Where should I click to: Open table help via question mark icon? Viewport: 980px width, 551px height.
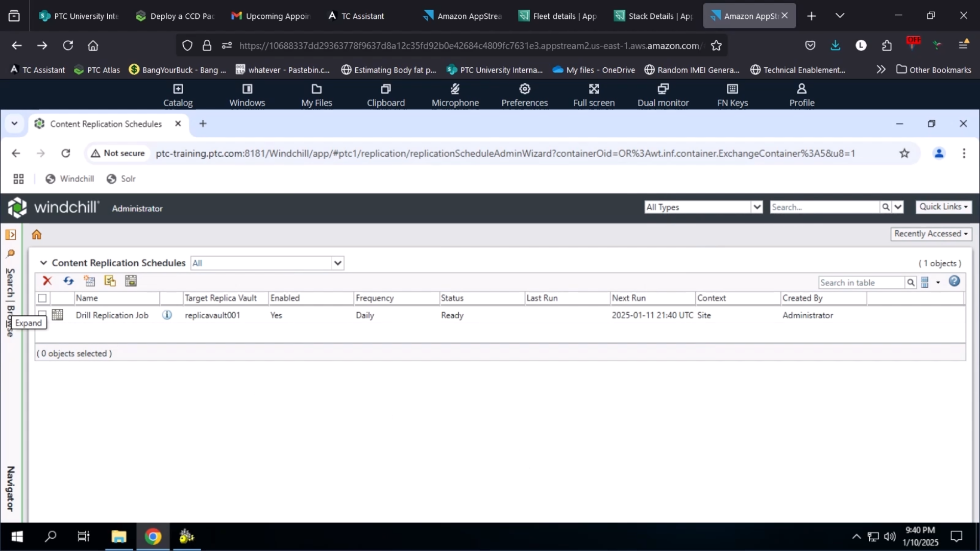954,281
